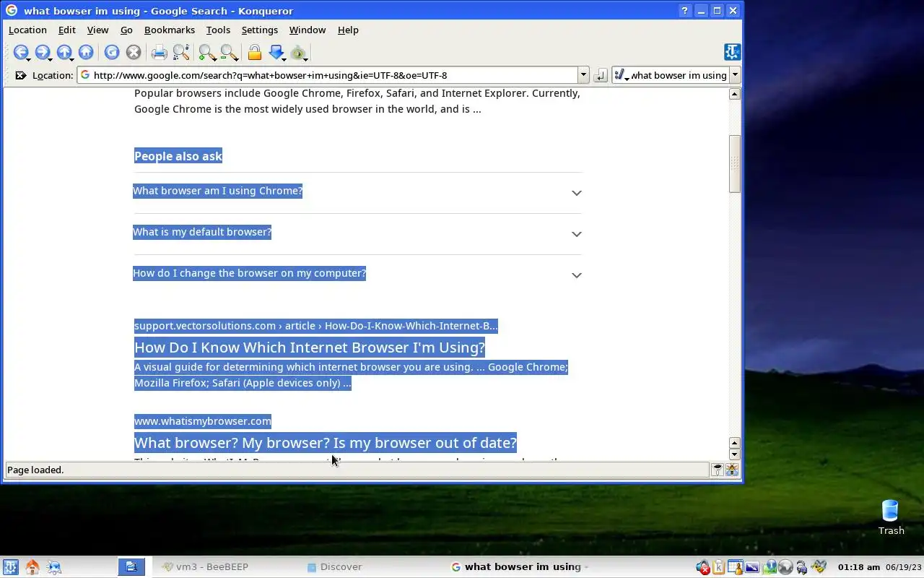
Task: Click the Stop loading icon
Action: 133,52
